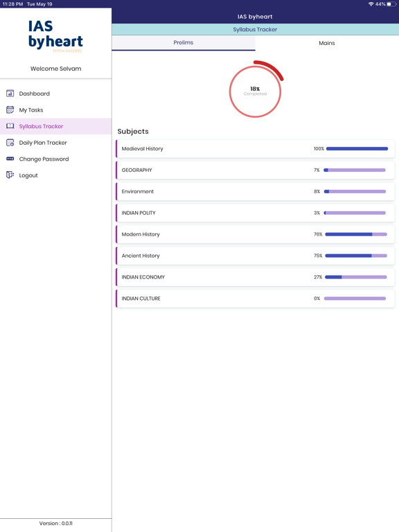Switch to the Mains tab
The width and height of the screenshot is (399, 532).
point(327,43)
